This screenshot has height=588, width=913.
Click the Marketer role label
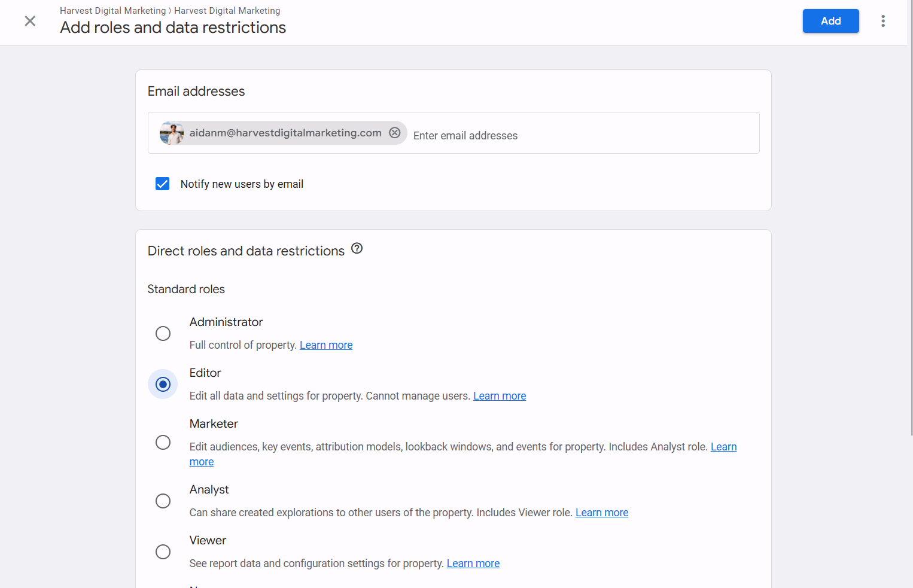click(x=214, y=424)
